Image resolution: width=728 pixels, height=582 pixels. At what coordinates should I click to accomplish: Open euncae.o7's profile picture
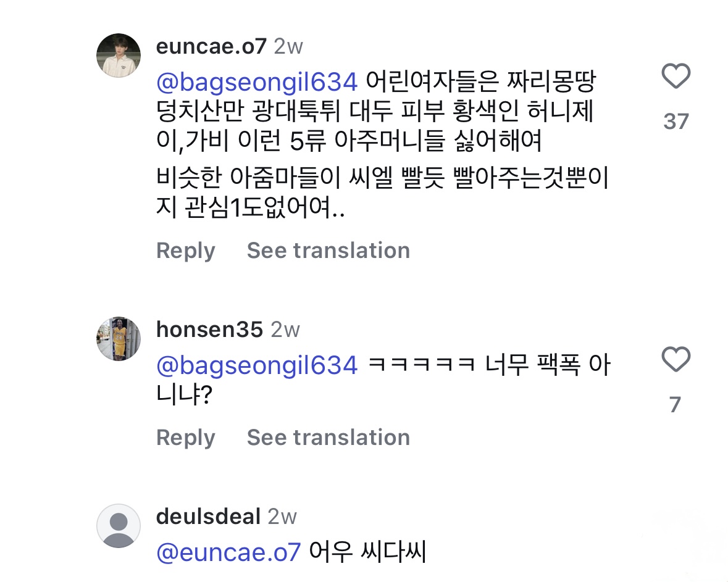click(x=119, y=56)
